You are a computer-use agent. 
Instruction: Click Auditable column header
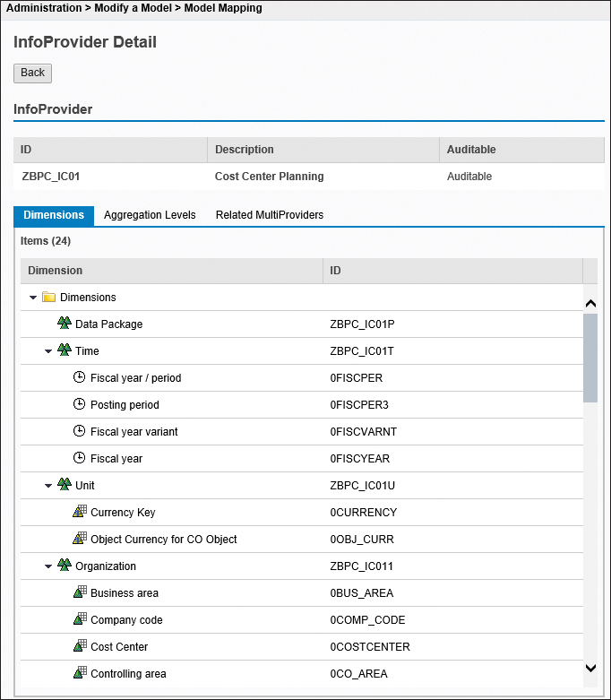[x=521, y=150]
